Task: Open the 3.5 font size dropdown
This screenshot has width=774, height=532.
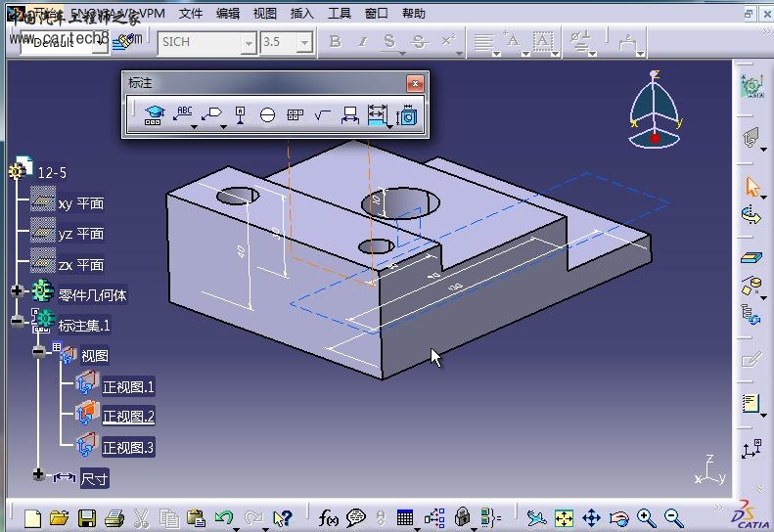Action: point(305,43)
